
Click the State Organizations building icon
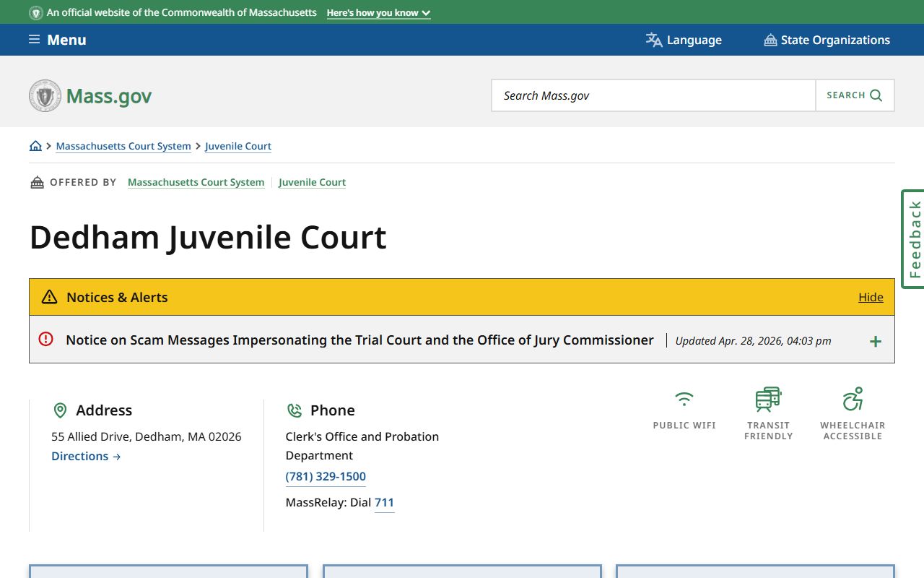pyautogui.click(x=770, y=40)
